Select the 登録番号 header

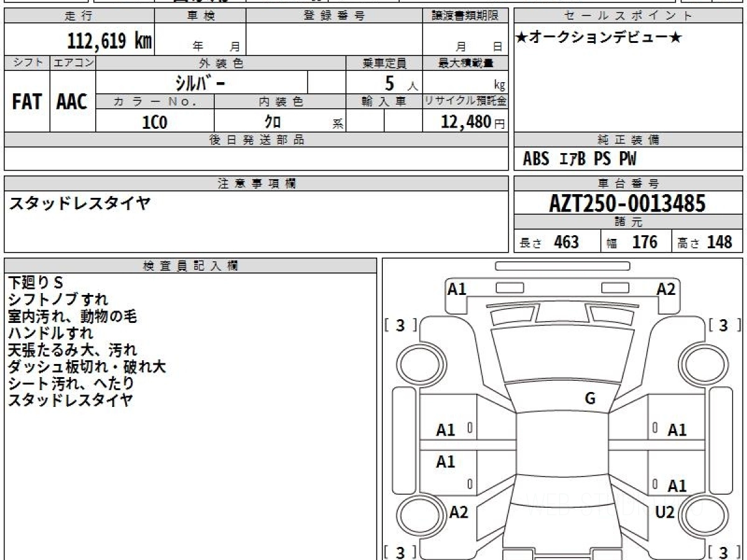(x=334, y=16)
